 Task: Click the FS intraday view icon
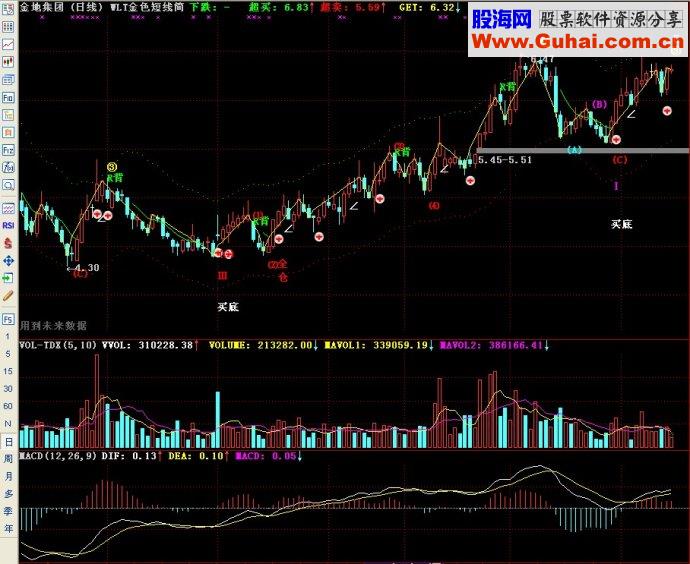click(x=8, y=319)
